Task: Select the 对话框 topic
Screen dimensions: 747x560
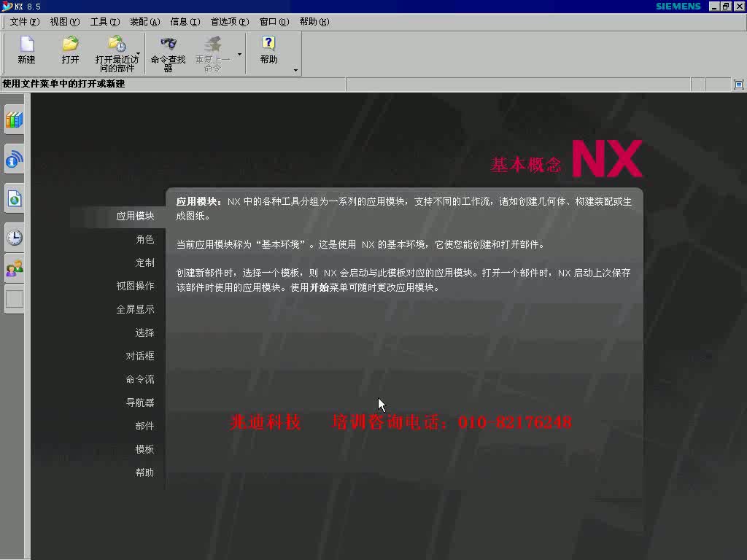Action: 140,356
